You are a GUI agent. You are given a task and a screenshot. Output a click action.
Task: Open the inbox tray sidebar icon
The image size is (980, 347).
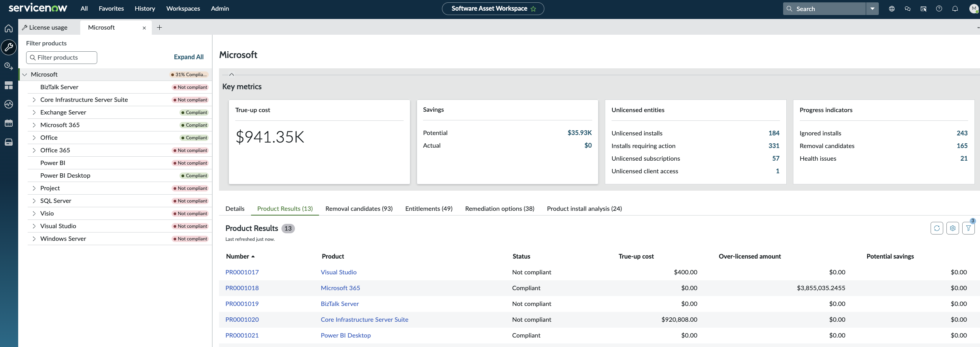click(x=9, y=142)
